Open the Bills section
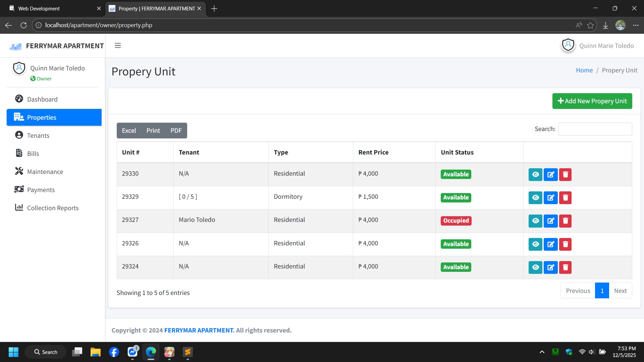Image resolution: width=644 pixels, height=362 pixels. (x=33, y=154)
